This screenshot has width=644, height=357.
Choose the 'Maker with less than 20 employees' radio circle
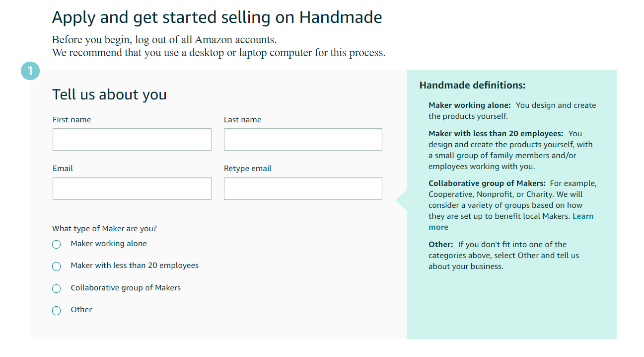click(57, 267)
